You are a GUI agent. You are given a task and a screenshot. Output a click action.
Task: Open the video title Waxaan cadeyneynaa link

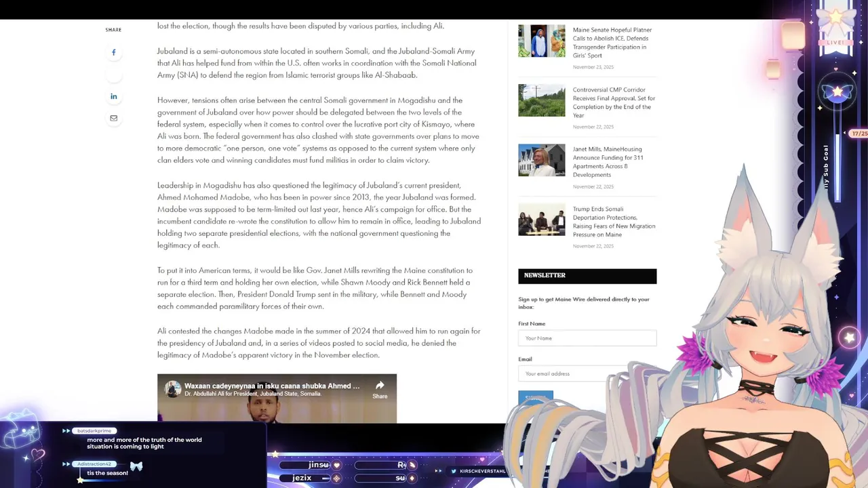[272, 386]
